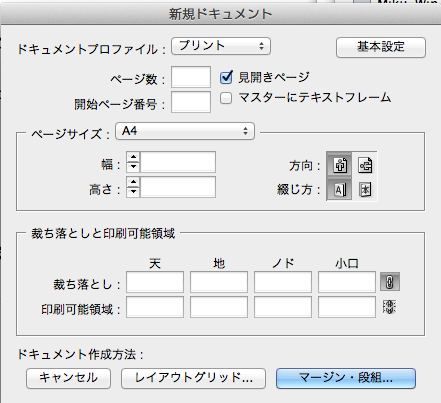Open ページサイズ dropdown showing A4
This screenshot has height=403, width=441.
click(185, 131)
